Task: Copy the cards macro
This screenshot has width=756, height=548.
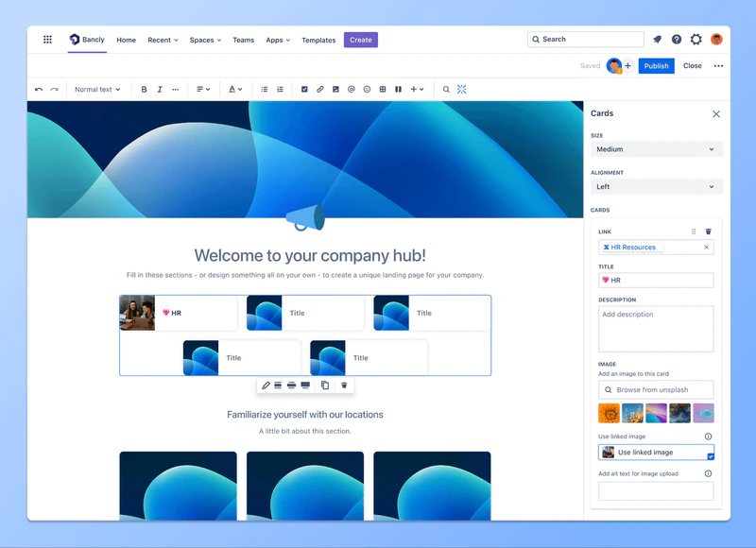Action: (x=325, y=385)
